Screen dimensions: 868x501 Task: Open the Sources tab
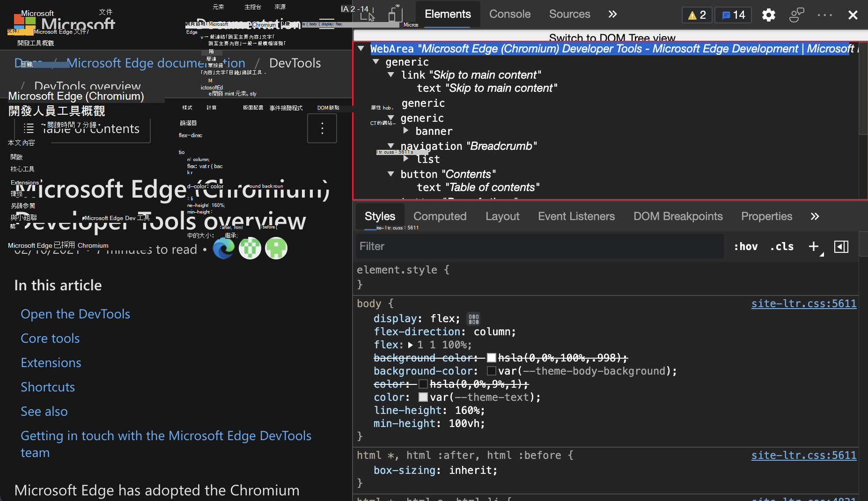pos(569,14)
